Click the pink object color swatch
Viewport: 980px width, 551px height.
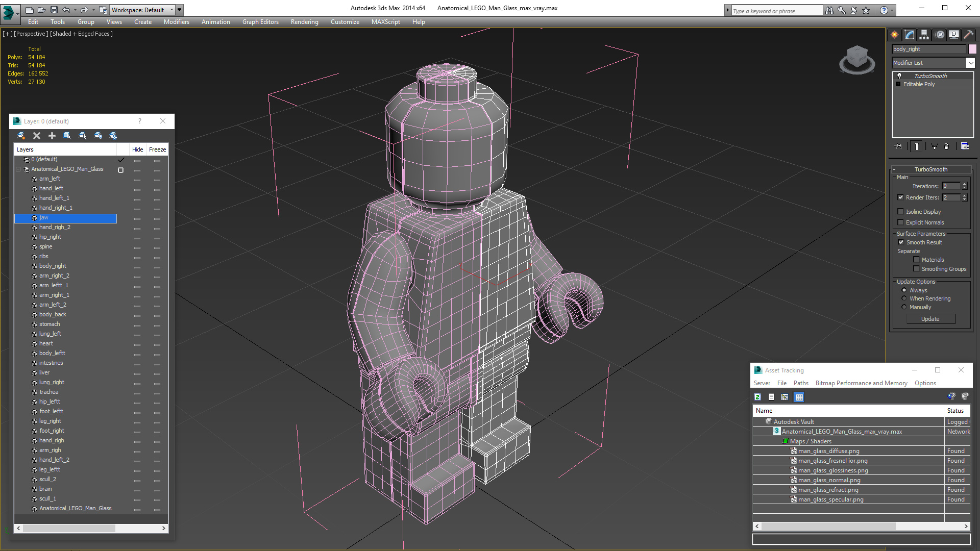pyautogui.click(x=972, y=49)
